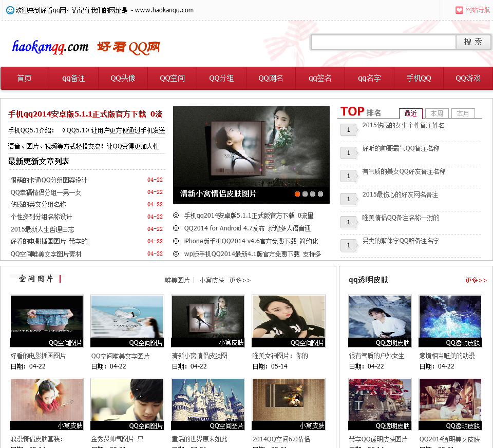Open article 很萌的卡通QQ分组图案设计
493x448 pixels.
click(49, 180)
